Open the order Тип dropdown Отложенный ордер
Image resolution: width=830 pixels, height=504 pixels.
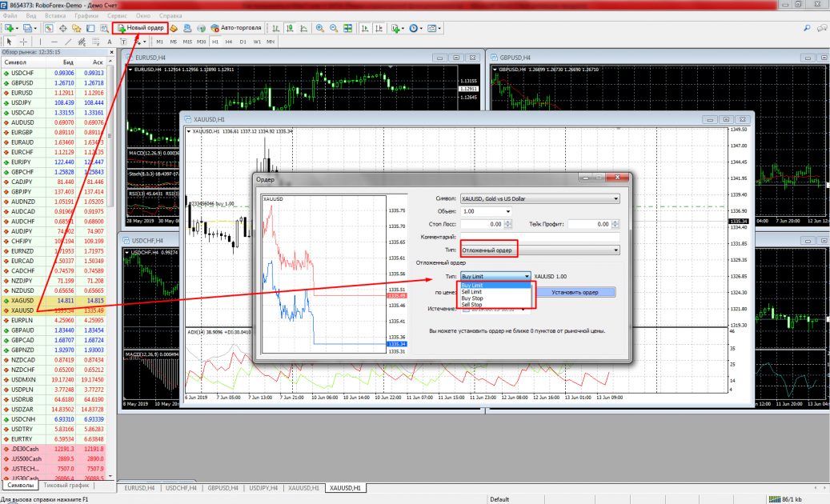pyautogui.click(x=540, y=250)
